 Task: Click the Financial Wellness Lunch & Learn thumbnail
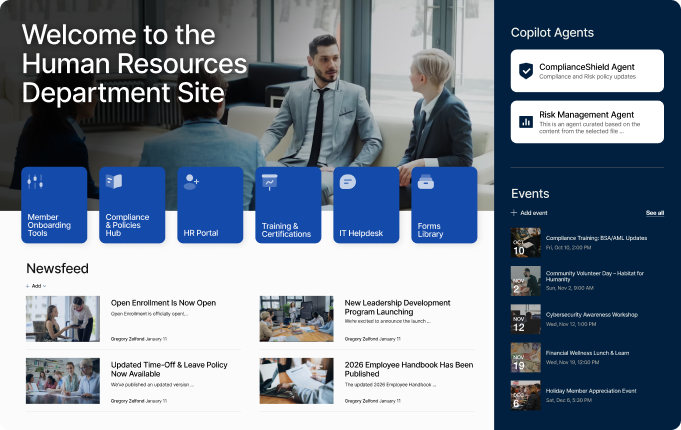pyautogui.click(x=526, y=357)
